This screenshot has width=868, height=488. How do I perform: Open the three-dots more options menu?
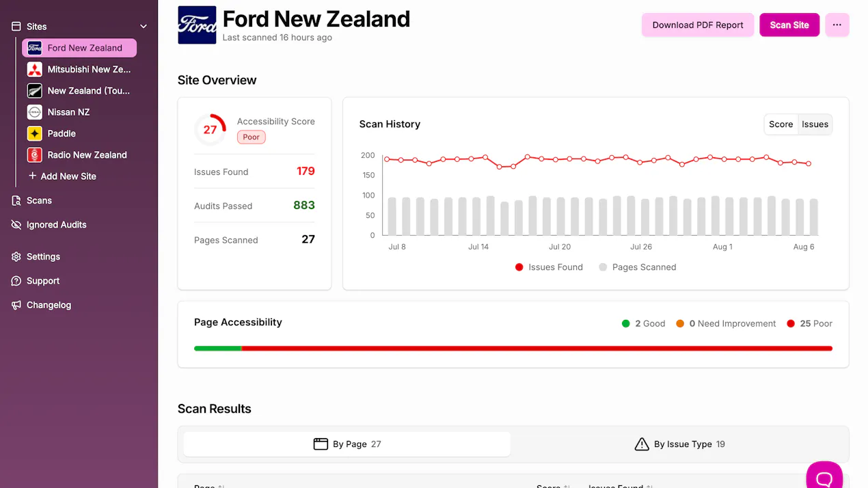coord(837,25)
